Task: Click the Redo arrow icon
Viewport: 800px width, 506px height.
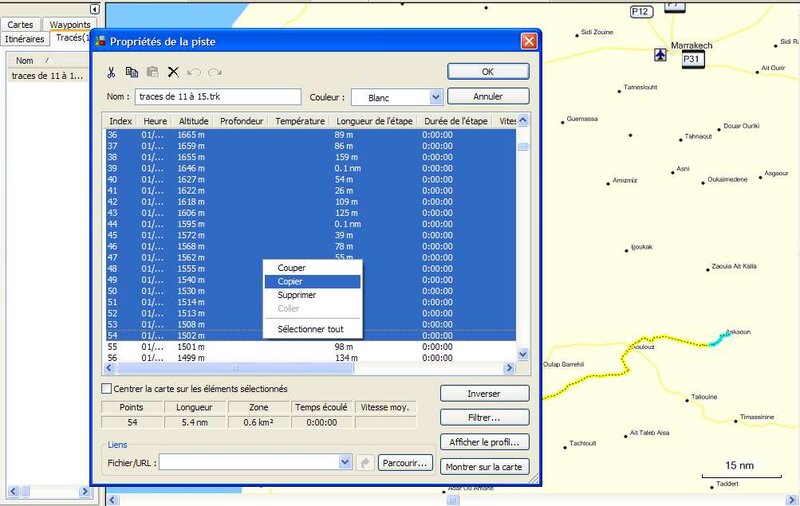Action: tap(215, 72)
